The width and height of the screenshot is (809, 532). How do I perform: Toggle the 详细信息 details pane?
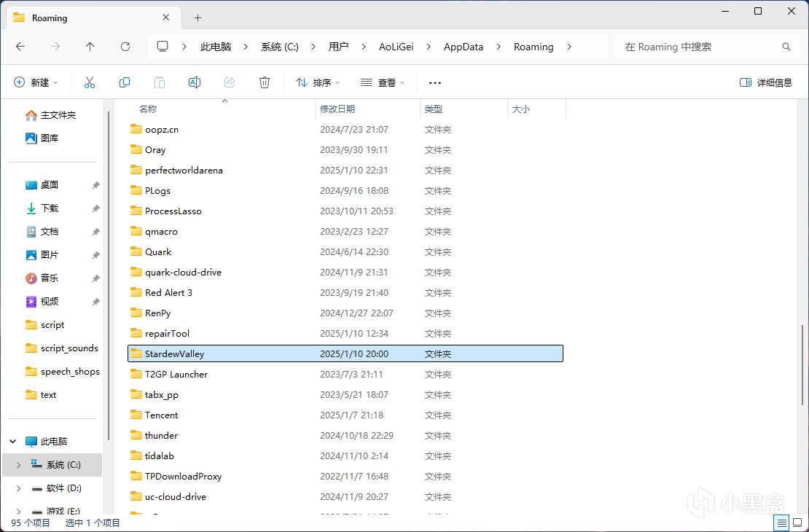tap(766, 82)
